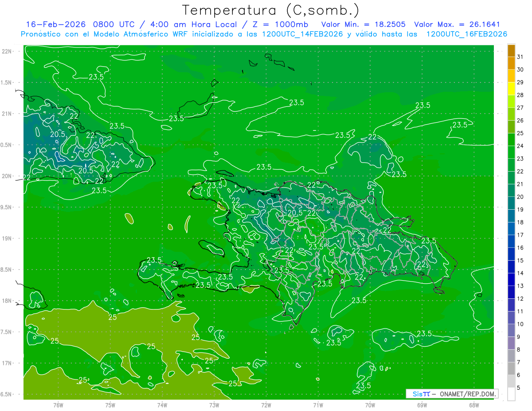Click the colorbar label "12"
The image size is (532, 411).
click(x=520, y=299)
